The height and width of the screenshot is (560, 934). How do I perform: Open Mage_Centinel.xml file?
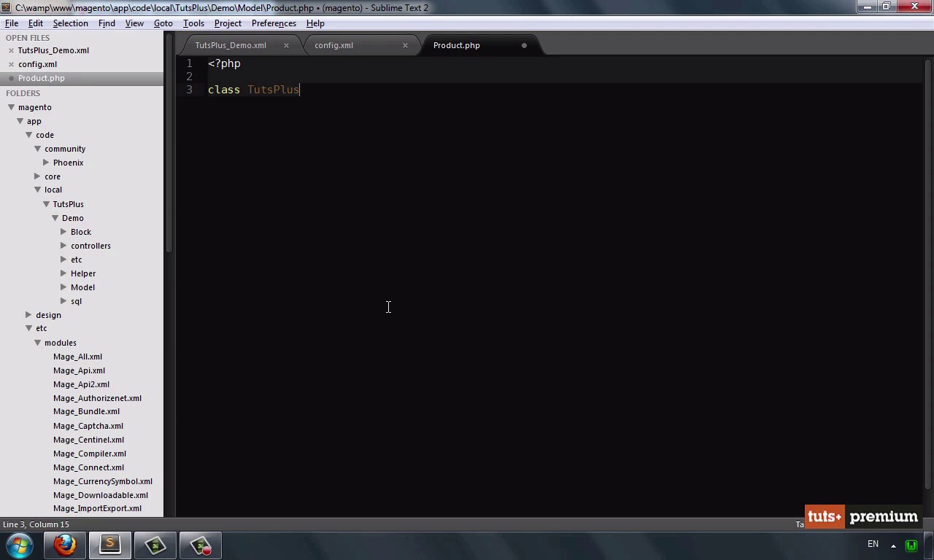[88, 440]
